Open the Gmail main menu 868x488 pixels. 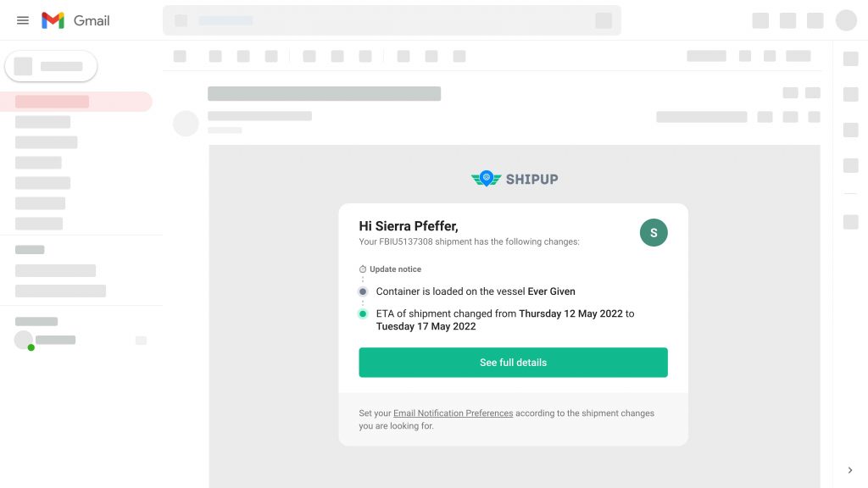[23, 20]
